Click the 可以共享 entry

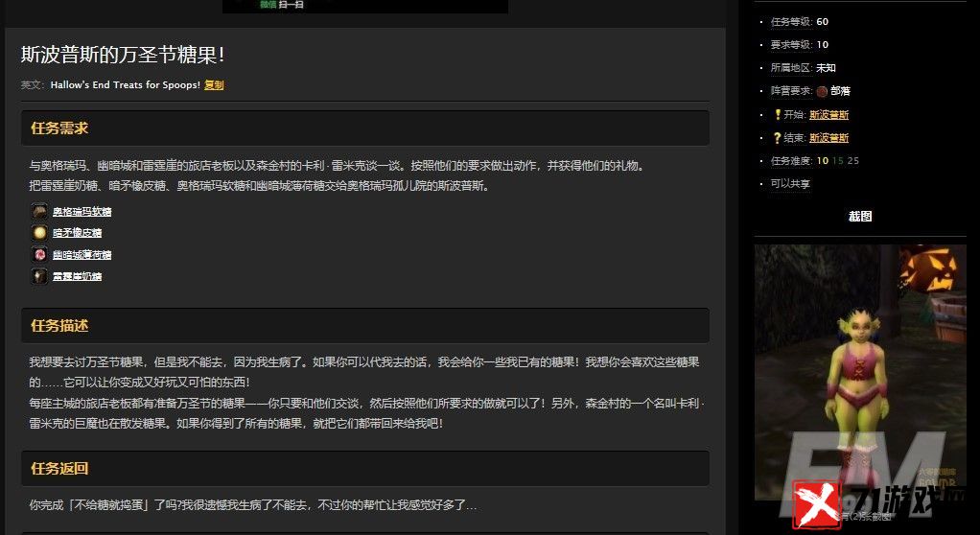(x=790, y=184)
